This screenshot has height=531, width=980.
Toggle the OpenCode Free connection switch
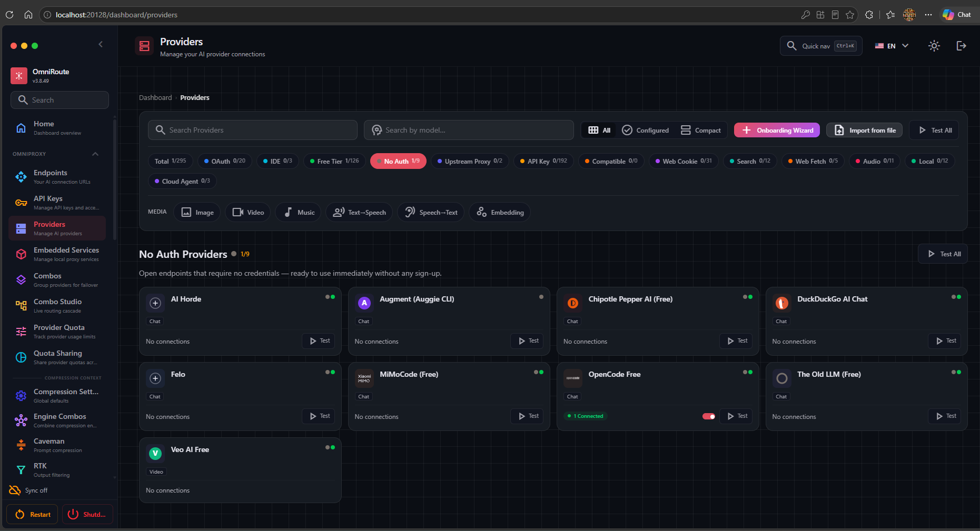(x=709, y=416)
